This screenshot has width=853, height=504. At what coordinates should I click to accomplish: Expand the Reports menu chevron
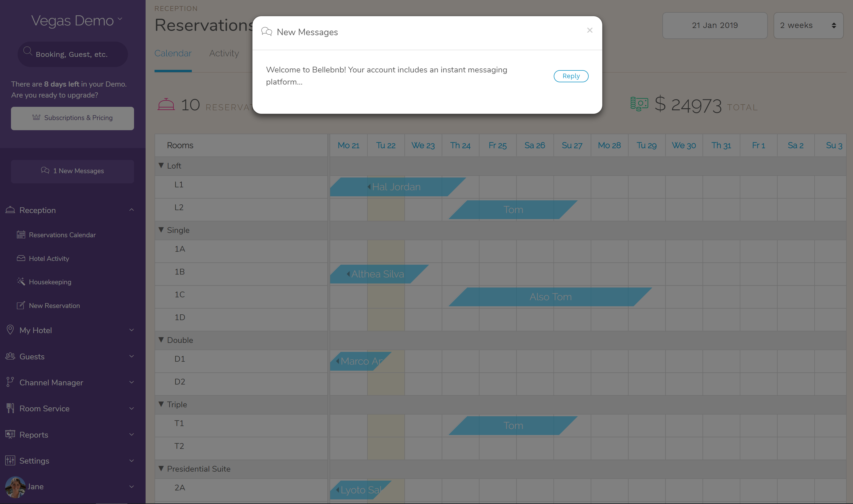point(131,434)
